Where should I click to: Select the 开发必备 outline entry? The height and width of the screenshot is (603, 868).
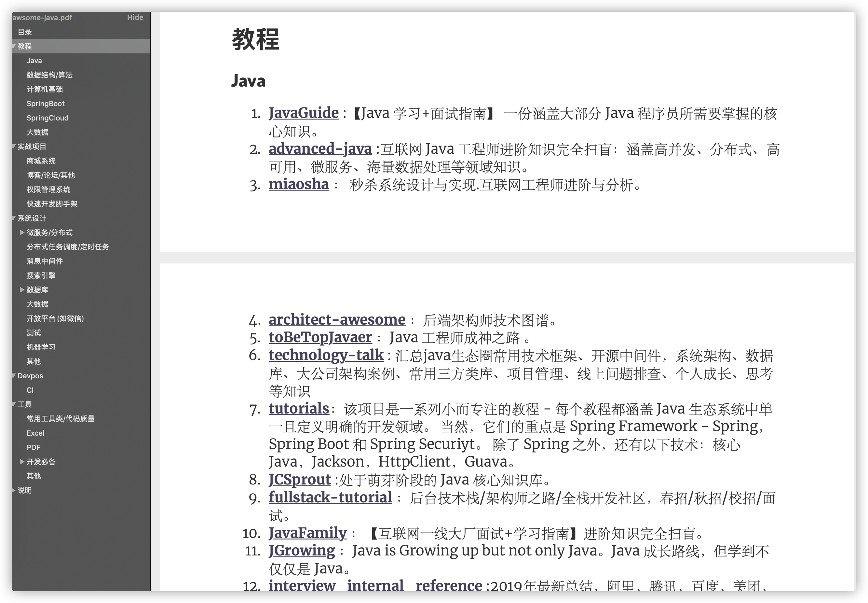click(x=41, y=462)
